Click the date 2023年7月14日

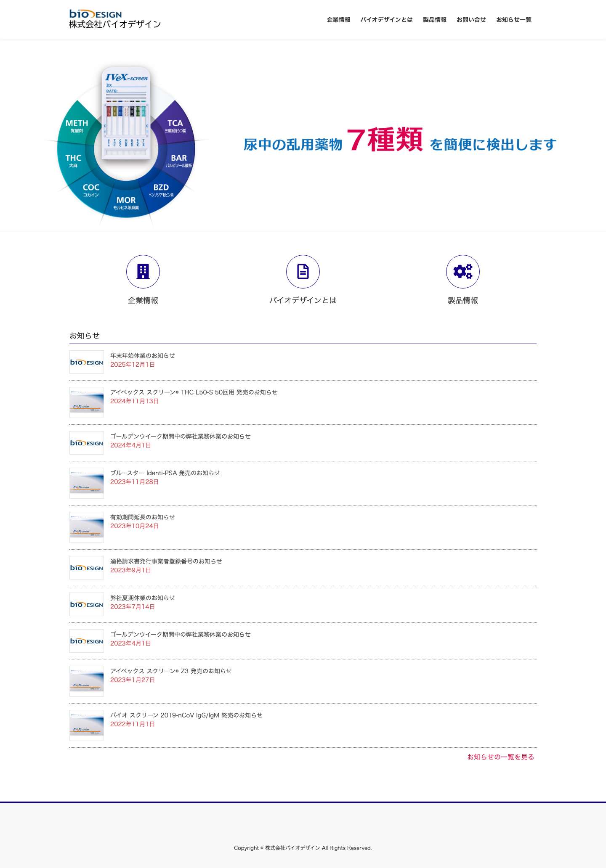point(133,607)
